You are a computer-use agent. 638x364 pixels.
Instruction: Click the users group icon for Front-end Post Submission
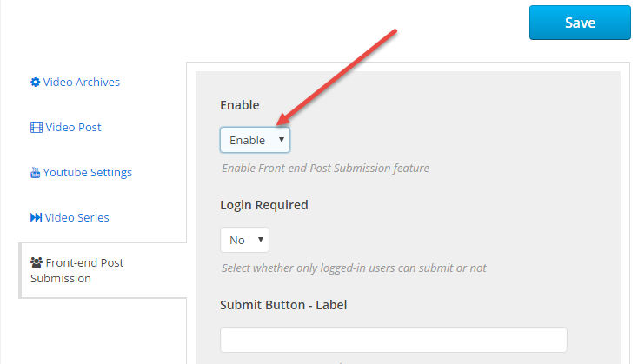(x=37, y=262)
